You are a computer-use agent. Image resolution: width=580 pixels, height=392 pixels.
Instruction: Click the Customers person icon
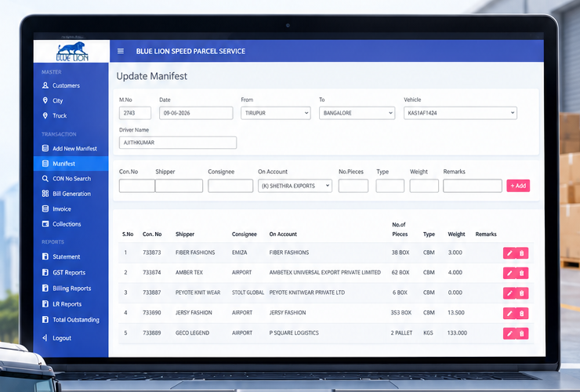tap(45, 85)
